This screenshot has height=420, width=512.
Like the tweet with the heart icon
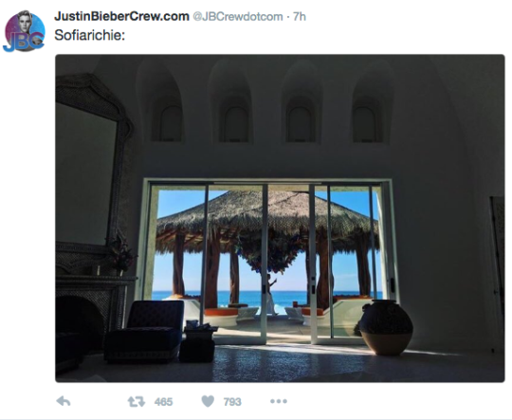point(208,401)
